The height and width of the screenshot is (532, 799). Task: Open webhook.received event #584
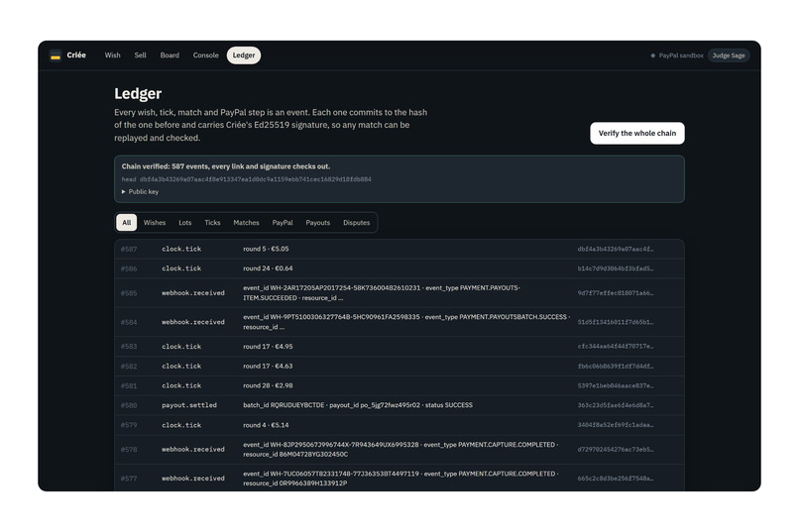coord(193,322)
